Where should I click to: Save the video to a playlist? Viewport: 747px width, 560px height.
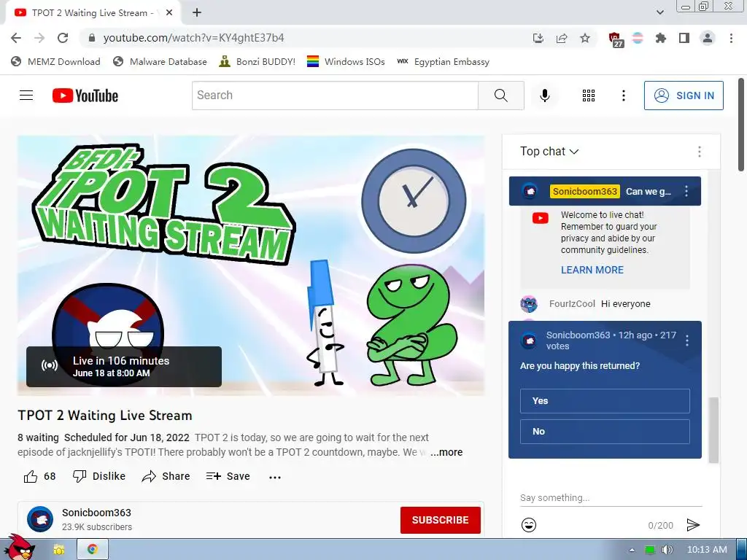pyautogui.click(x=228, y=476)
